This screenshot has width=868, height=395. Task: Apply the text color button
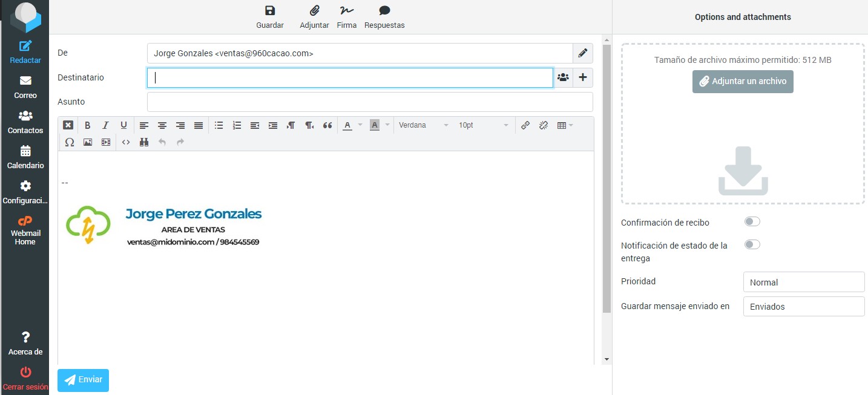pyautogui.click(x=347, y=125)
